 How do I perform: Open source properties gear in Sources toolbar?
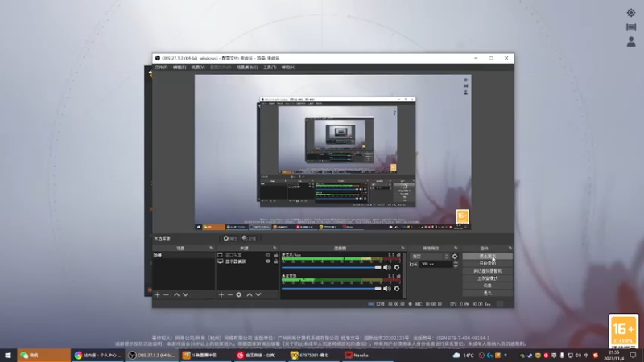(239, 294)
